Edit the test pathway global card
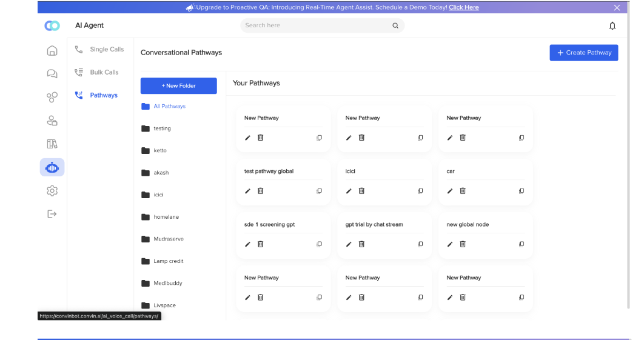The width and height of the screenshot is (644, 340). 247,191
